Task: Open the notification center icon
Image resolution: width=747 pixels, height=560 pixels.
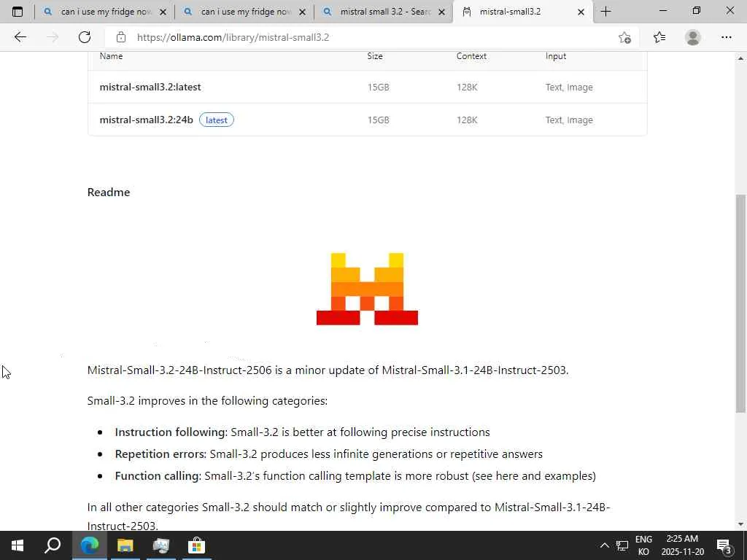Action: [724, 545]
